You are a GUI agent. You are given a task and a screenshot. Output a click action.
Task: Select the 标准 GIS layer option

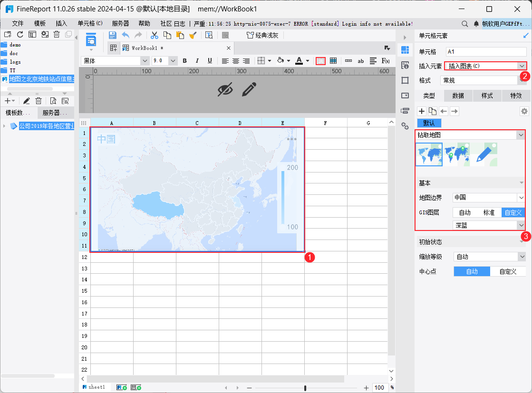point(489,212)
